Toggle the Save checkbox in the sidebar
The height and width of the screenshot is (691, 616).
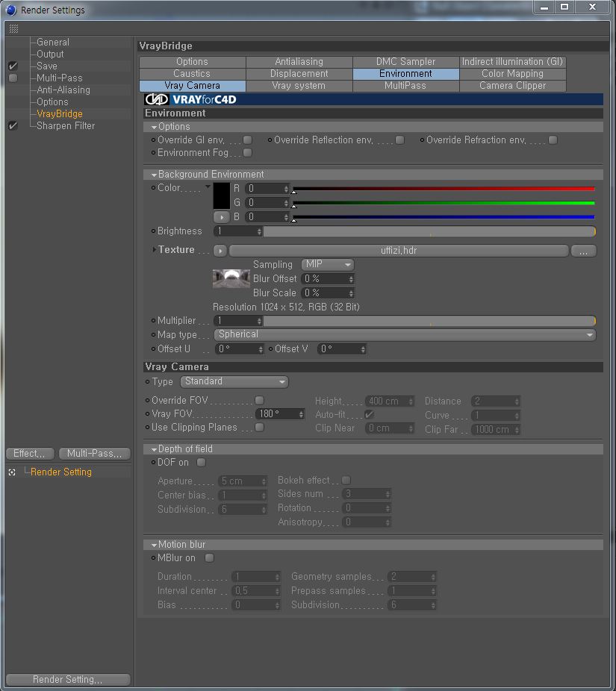[x=13, y=66]
